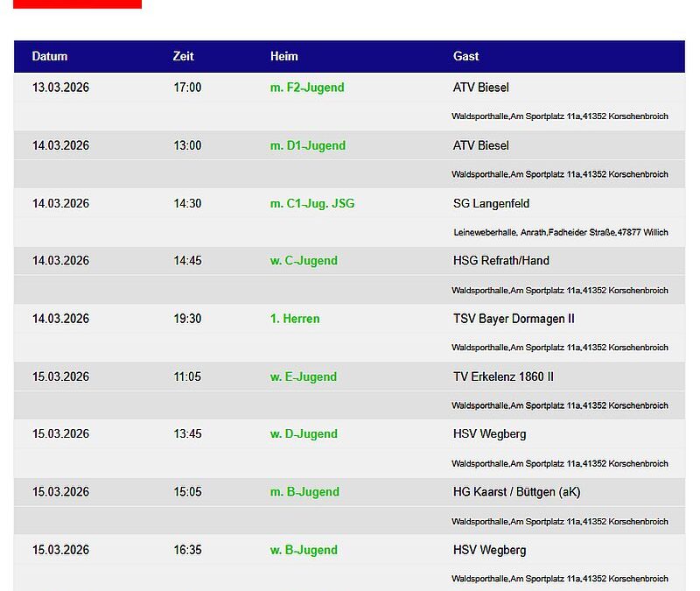Viewport: 700px width, 591px height.
Task: Select the m. B-Jugend link
Action: [x=304, y=492]
